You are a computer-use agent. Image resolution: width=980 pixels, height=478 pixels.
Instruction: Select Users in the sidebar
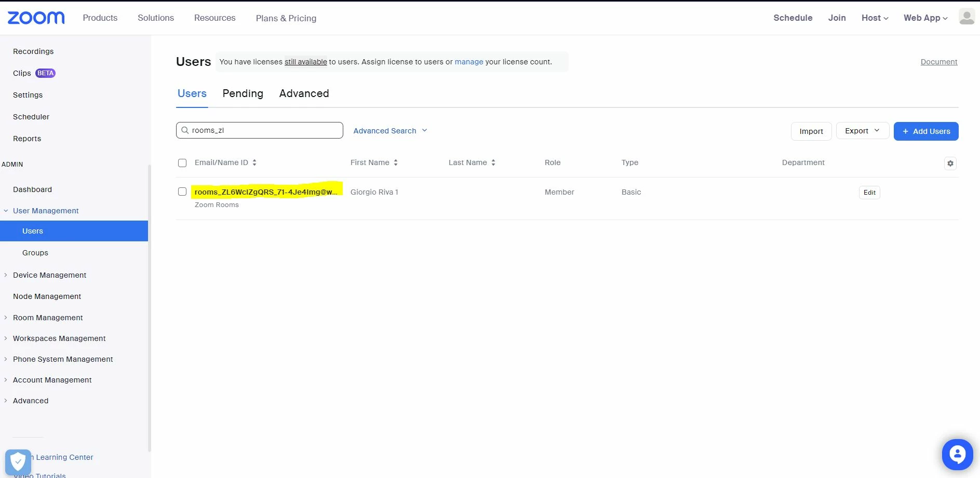click(74, 231)
